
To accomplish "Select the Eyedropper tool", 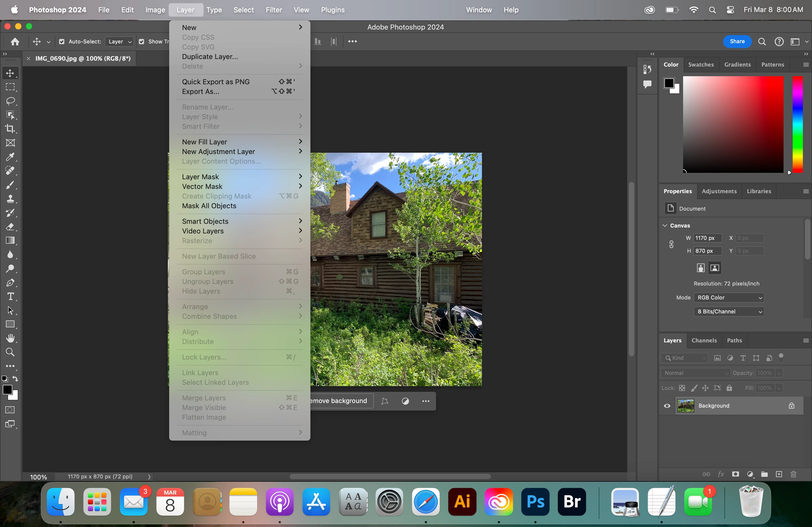I will click(10, 157).
